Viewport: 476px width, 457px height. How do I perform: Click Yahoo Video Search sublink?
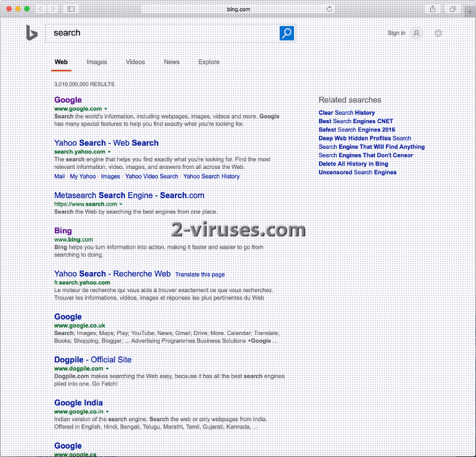click(x=152, y=176)
